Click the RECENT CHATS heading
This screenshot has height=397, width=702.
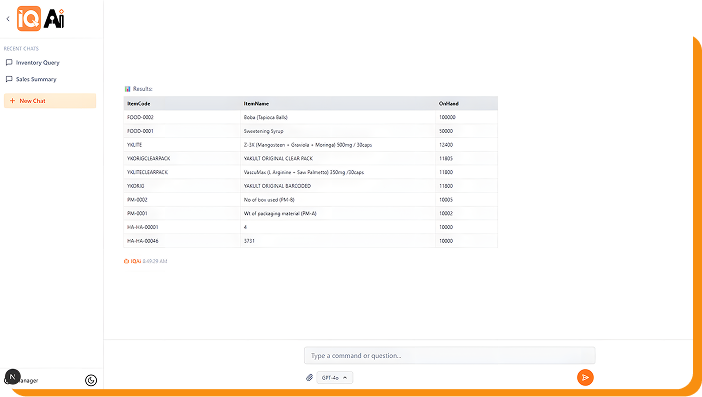coord(21,48)
